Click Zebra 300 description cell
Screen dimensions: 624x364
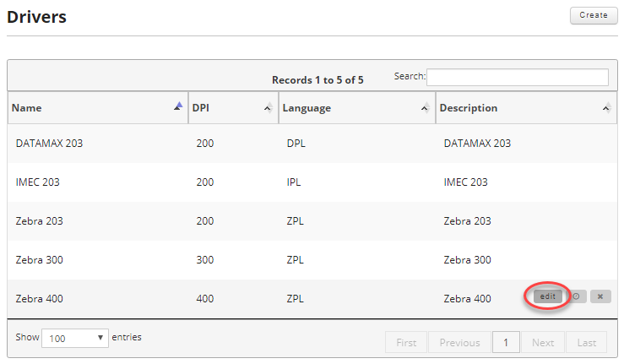(x=467, y=260)
